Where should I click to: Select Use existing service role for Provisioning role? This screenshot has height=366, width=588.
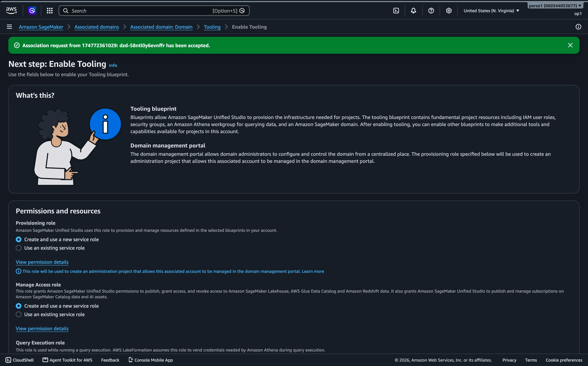19,248
